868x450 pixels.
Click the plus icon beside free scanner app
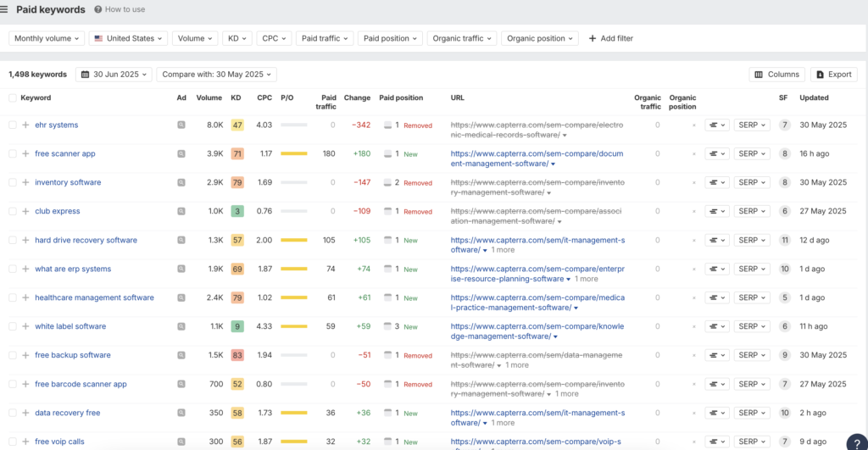[x=25, y=154]
